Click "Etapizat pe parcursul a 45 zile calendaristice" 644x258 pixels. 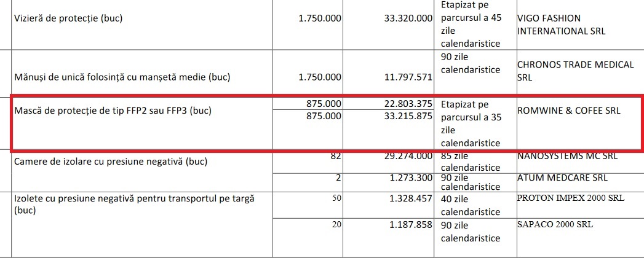(471, 24)
